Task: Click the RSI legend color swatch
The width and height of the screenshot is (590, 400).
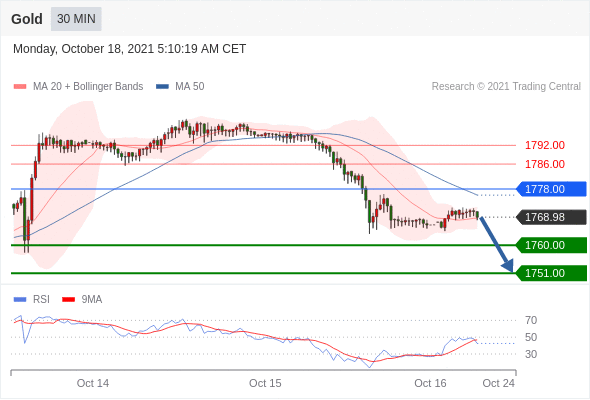Action: point(20,300)
